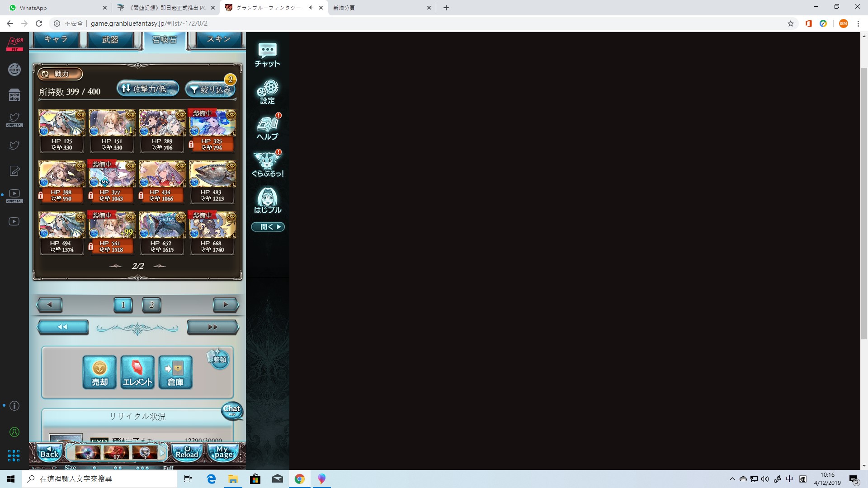Switch to the 武器 weapons tab
868x488 pixels.
click(110, 40)
